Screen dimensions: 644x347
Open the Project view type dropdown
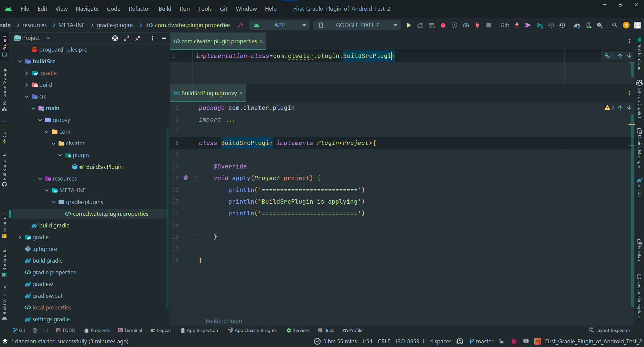[32, 38]
